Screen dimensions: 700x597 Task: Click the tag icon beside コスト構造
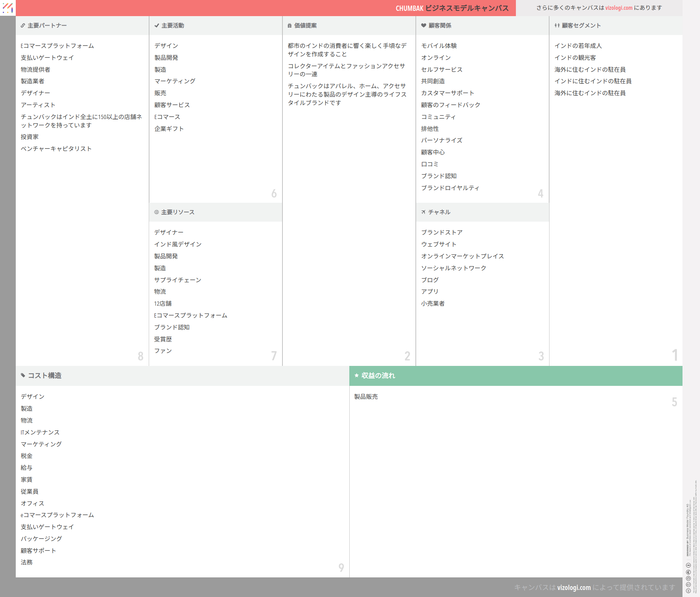[x=23, y=375]
